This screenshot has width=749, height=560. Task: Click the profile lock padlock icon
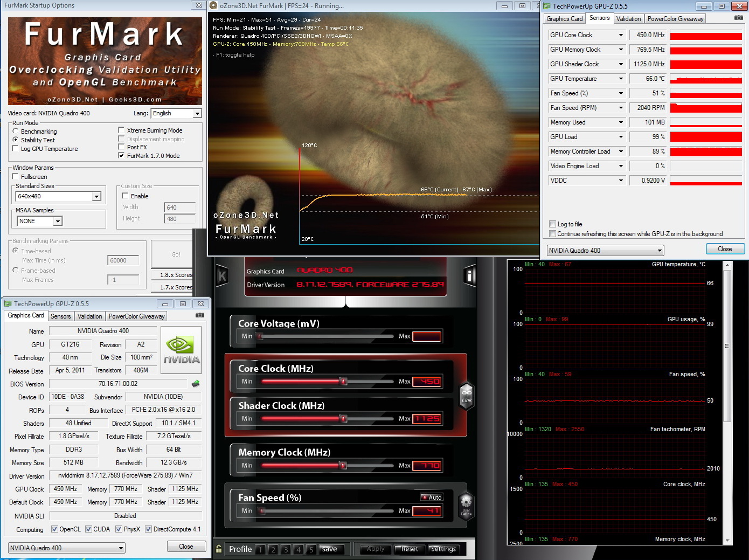[219, 549]
